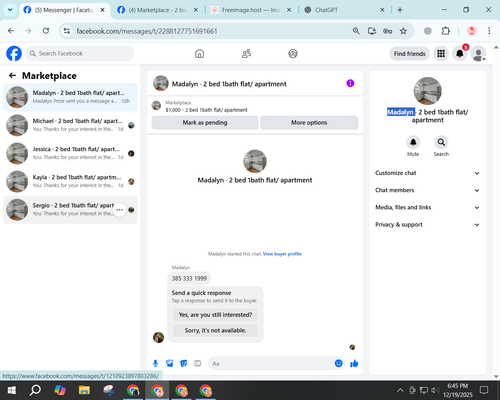Viewport: 500px width, 400px height.
Task: Attach a file with the photo icon
Action: click(170, 363)
